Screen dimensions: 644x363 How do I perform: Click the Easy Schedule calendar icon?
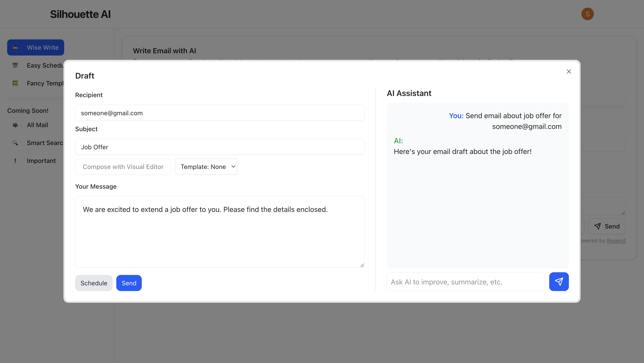[x=15, y=65]
